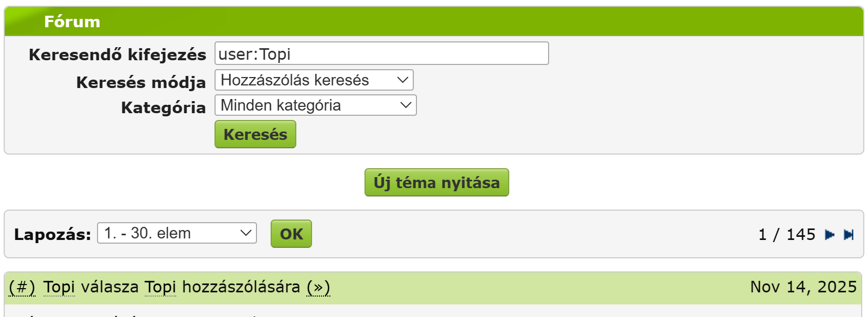Go to the next results page arrow
This screenshot has width=868, height=317.
(829, 235)
